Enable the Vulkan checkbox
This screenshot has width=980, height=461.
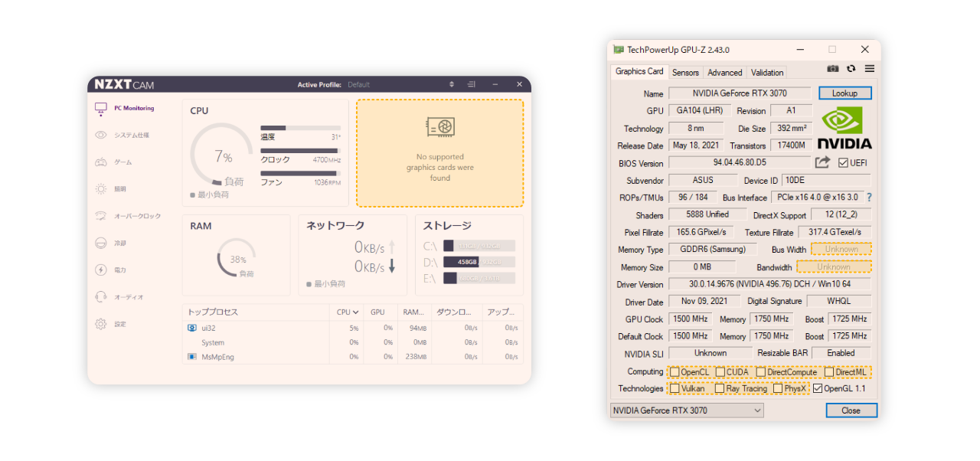coord(675,388)
